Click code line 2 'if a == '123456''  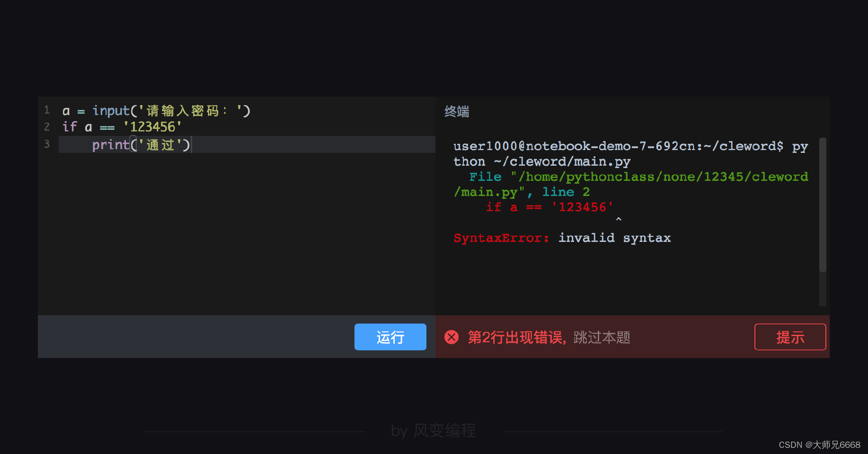click(x=122, y=127)
